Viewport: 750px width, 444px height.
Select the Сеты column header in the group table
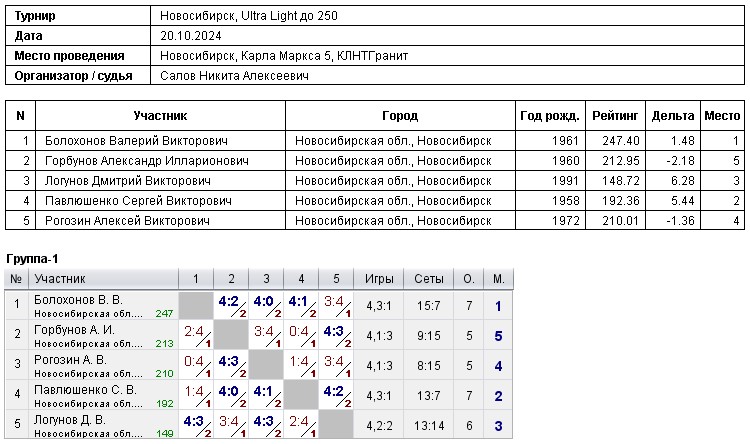pos(428,279)
